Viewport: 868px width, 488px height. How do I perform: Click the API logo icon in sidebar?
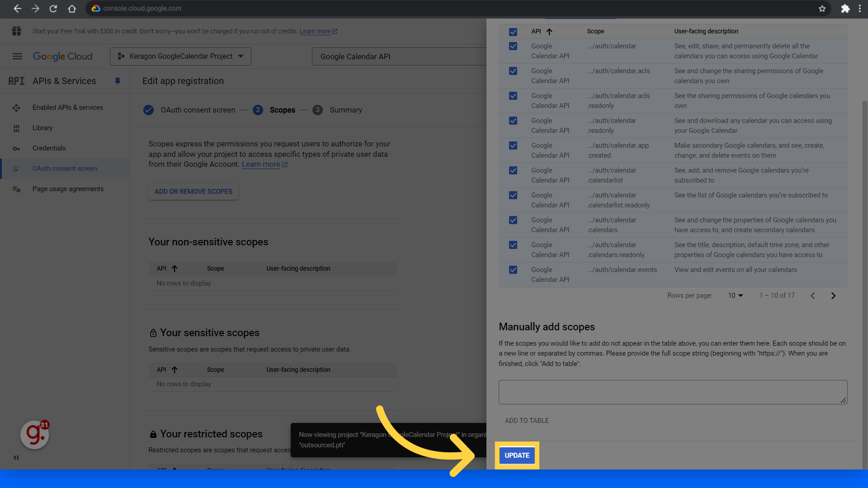16,81
